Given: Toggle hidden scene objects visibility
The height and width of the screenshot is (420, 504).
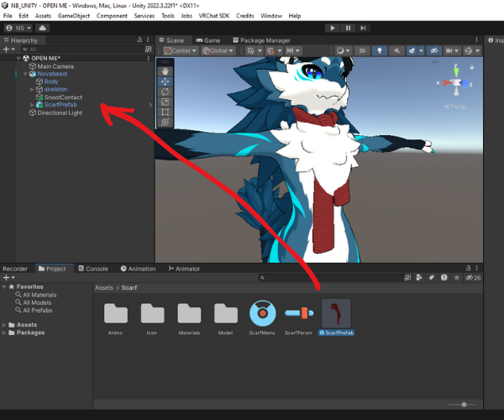Looking at the screenshot, I should click(x=434, y=50).
